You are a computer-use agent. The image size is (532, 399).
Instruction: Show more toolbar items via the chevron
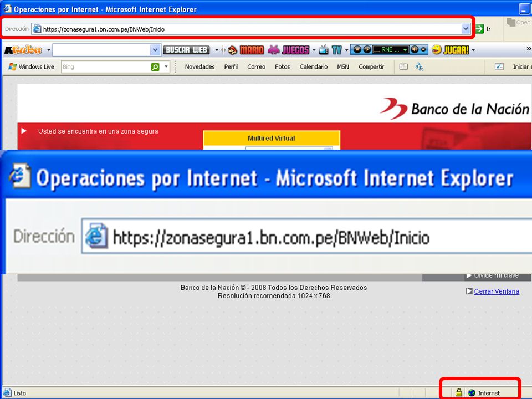[x=529, y=49]
